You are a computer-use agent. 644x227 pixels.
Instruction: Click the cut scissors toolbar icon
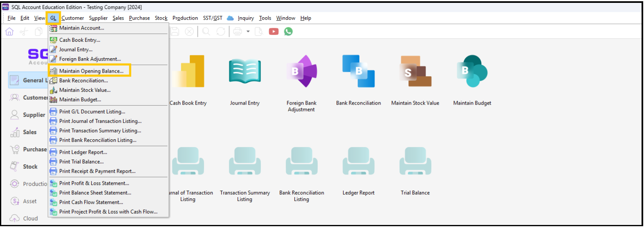tap(24, 32)
